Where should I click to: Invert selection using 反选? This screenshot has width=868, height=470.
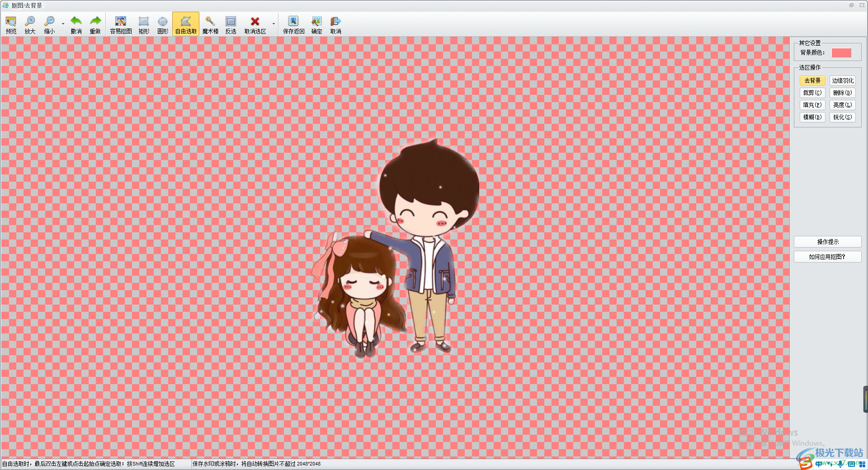[x=231, y=25]
